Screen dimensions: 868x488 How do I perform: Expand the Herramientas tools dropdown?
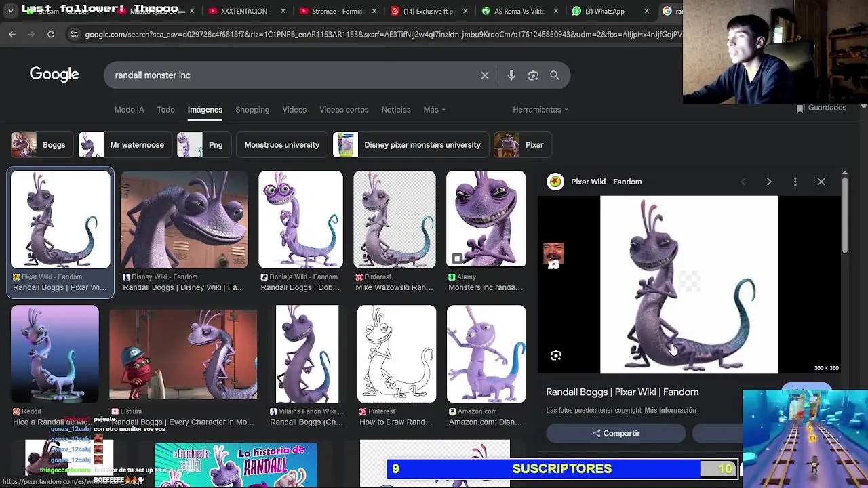tap(540, 109)
